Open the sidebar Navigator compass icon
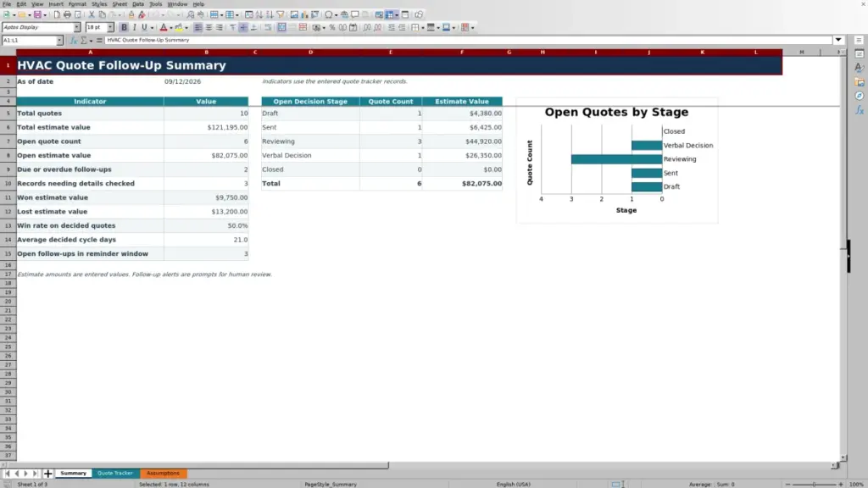Screen dimensions: 868x488 click(x=860, y=96)
